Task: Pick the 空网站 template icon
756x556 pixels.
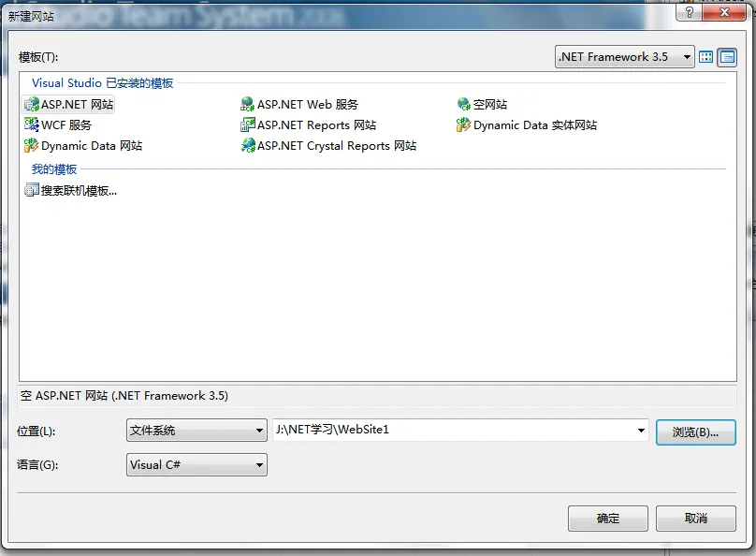Action: [x=463, y=104]
